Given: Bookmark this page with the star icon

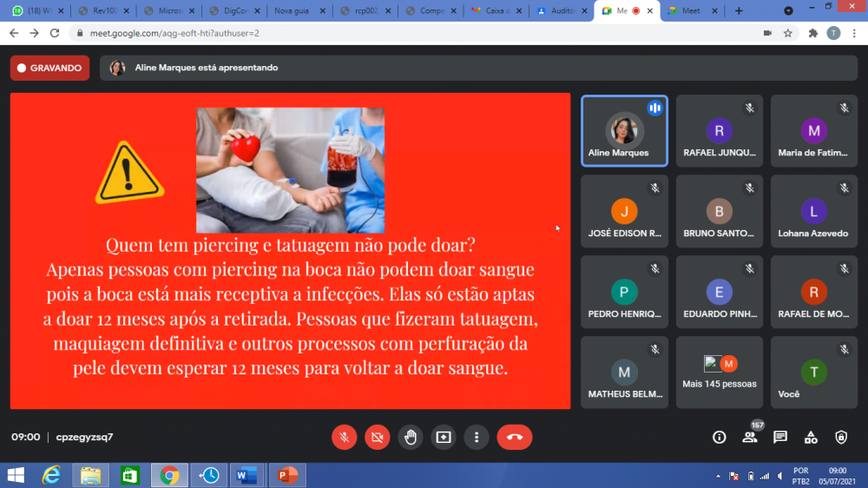Looking at the screenshot, I should 788,33.
